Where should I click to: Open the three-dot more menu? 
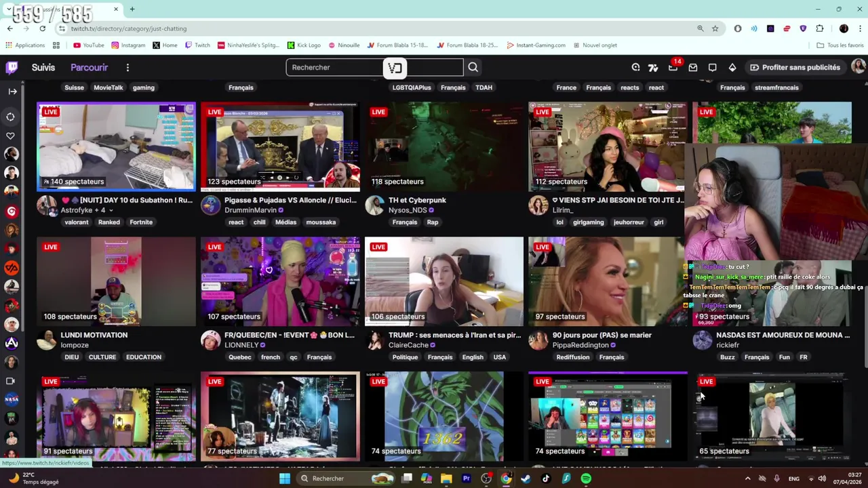[x=127, y=67]
